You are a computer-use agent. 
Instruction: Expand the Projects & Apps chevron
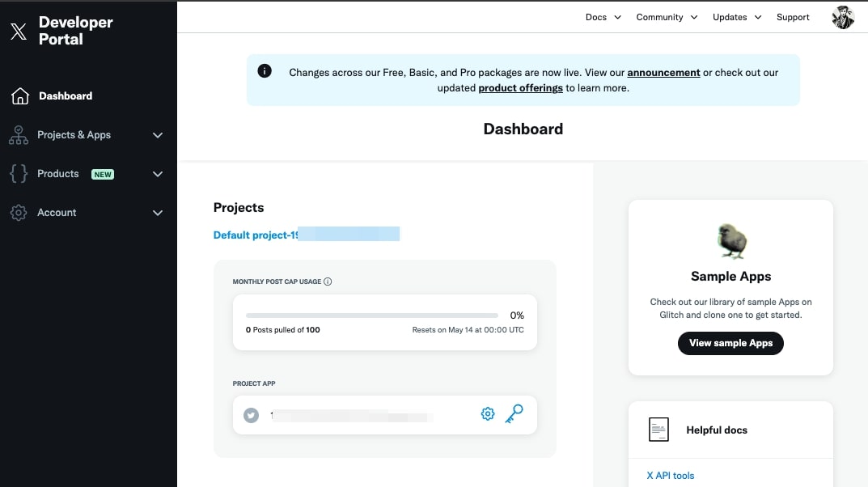[x=158, y=135]
